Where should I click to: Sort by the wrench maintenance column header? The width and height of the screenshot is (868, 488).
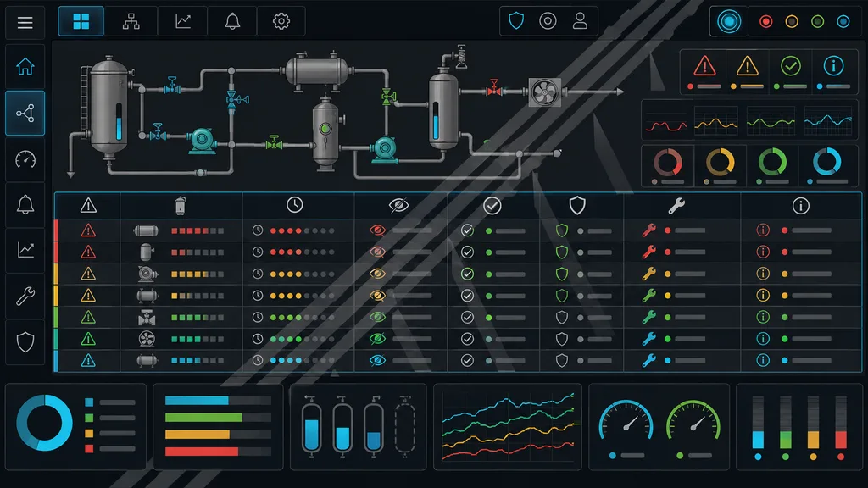[x=676, y=206]
